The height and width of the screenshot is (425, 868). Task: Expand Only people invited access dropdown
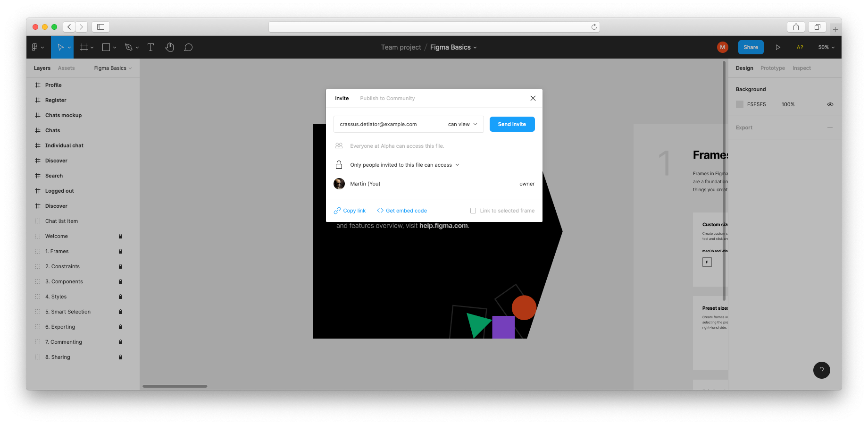[x=405, y=165]
